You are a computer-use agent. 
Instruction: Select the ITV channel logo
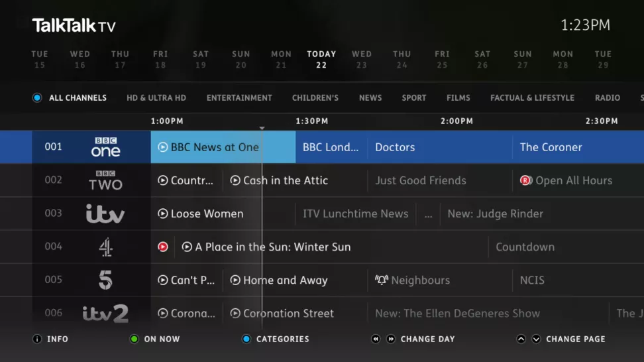click(105, 213)
